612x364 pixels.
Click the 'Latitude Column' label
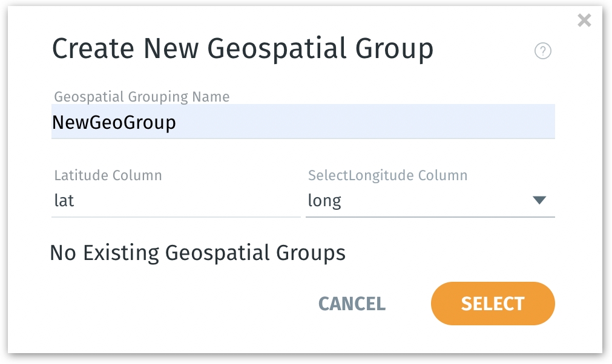(x=108, y=175)
